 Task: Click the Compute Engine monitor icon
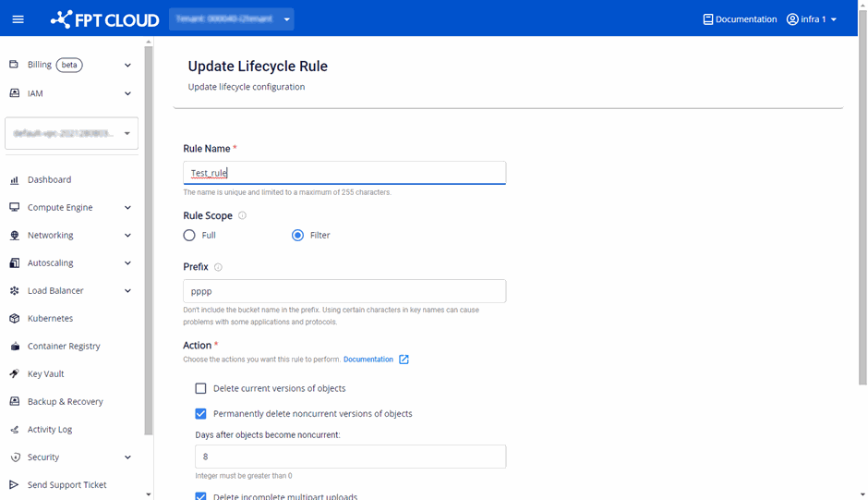15,207
